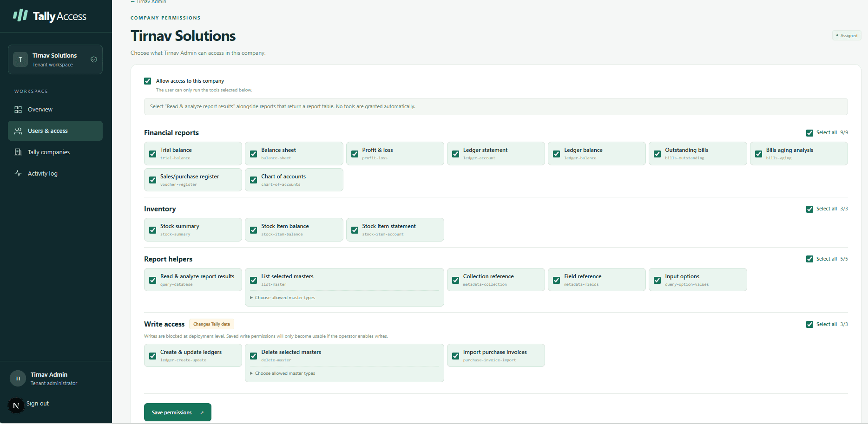Toggle Select all for Financial reports
This screenshot has width=868, height=425.
tap(809, 133)
